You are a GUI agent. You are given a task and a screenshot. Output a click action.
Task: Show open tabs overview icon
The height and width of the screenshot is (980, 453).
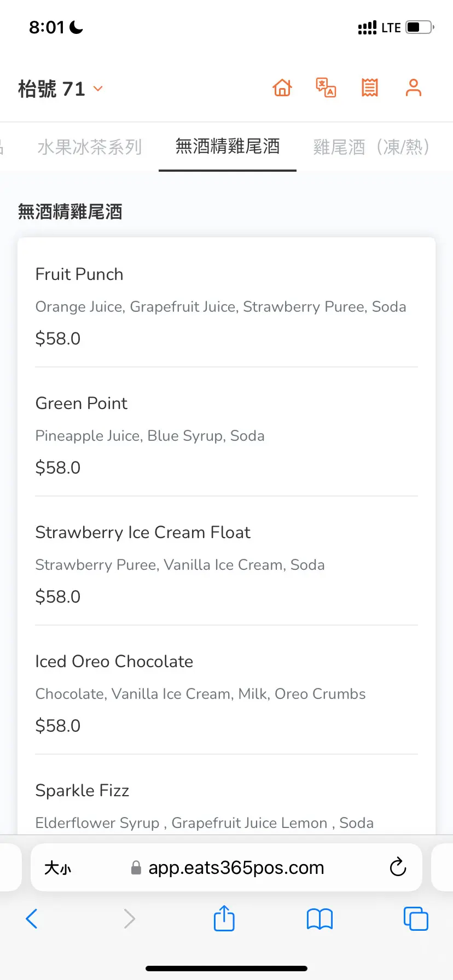click(x=416, y=919)
